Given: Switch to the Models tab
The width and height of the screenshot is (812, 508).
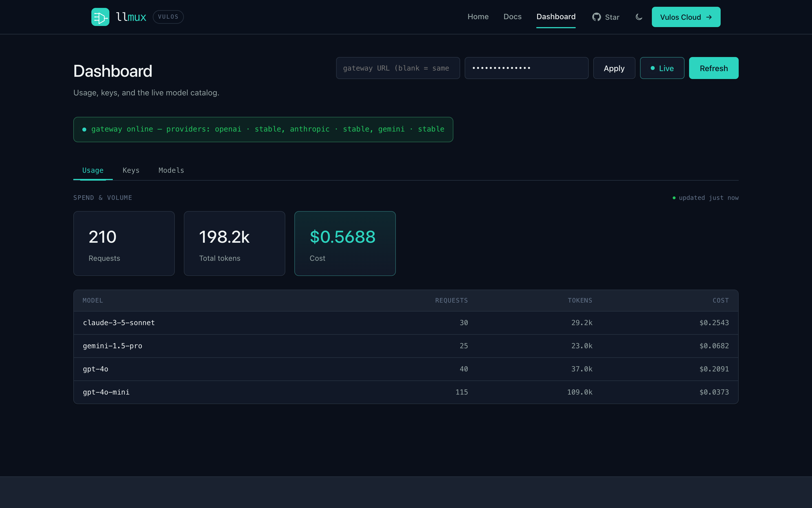Looking at the screenshot, I should pyautogui.click(x=171, y=170).
